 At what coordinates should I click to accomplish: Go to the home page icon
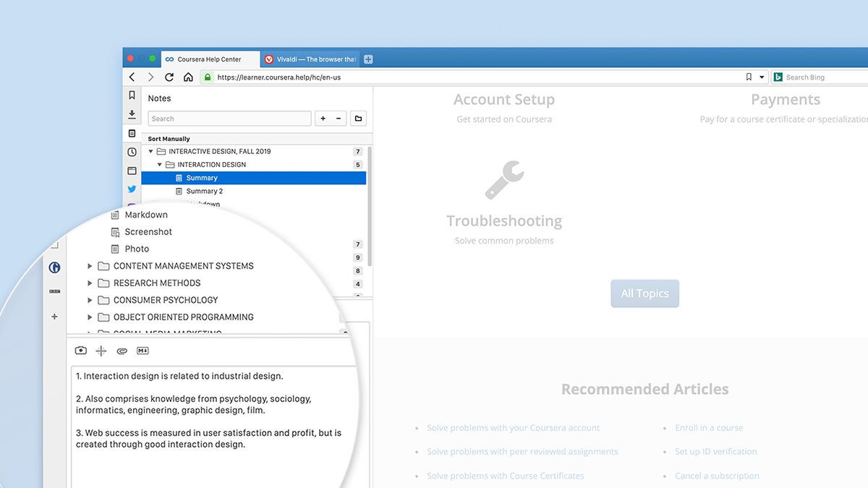188,77
